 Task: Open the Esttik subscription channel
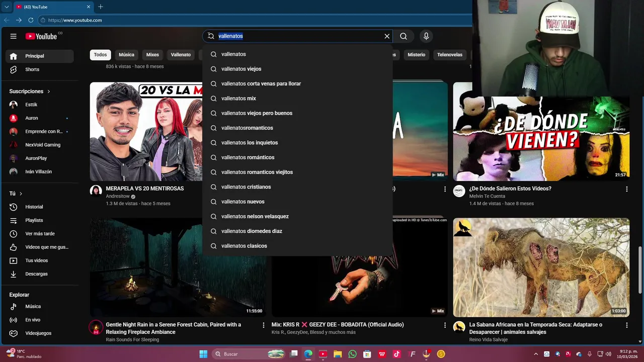point(40,105)
